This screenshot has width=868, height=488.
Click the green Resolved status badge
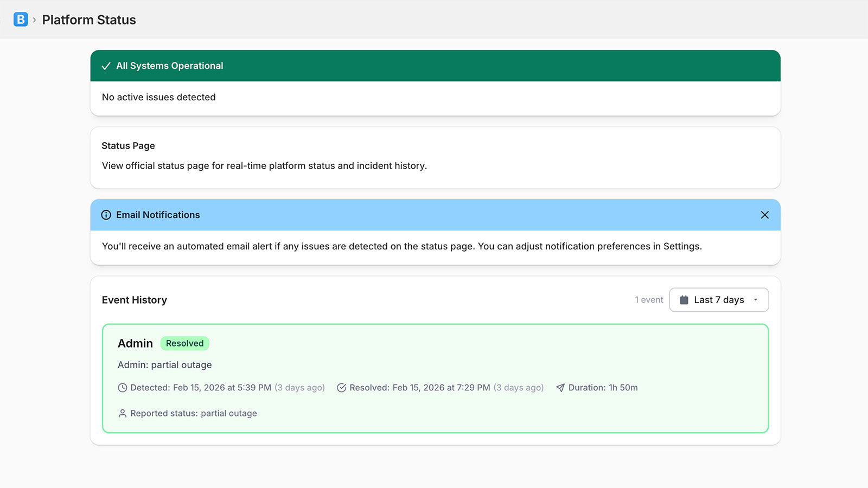pos(184,343)
